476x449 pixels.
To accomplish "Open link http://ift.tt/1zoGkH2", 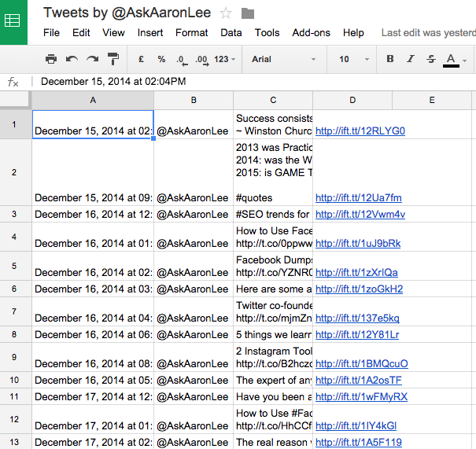I will pos(359,289).
